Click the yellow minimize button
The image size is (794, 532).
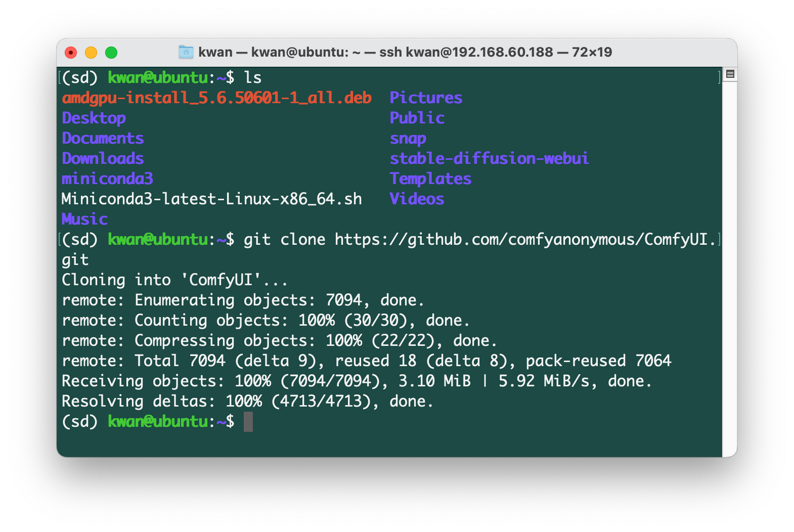(x=90, y=52)
